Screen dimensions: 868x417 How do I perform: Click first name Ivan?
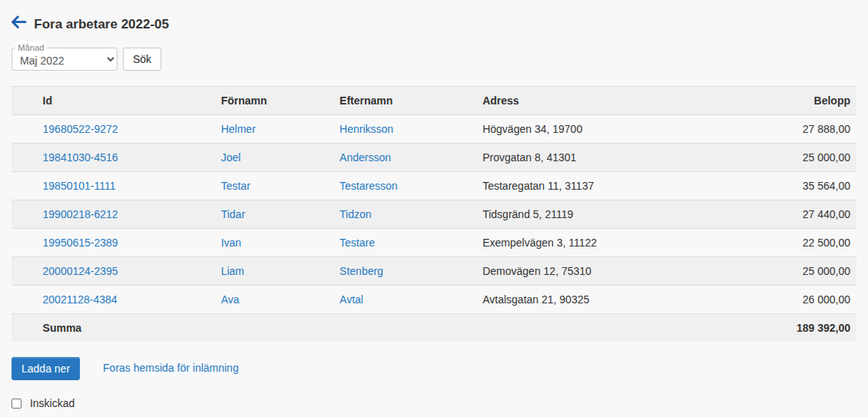(x=231, y=243)
